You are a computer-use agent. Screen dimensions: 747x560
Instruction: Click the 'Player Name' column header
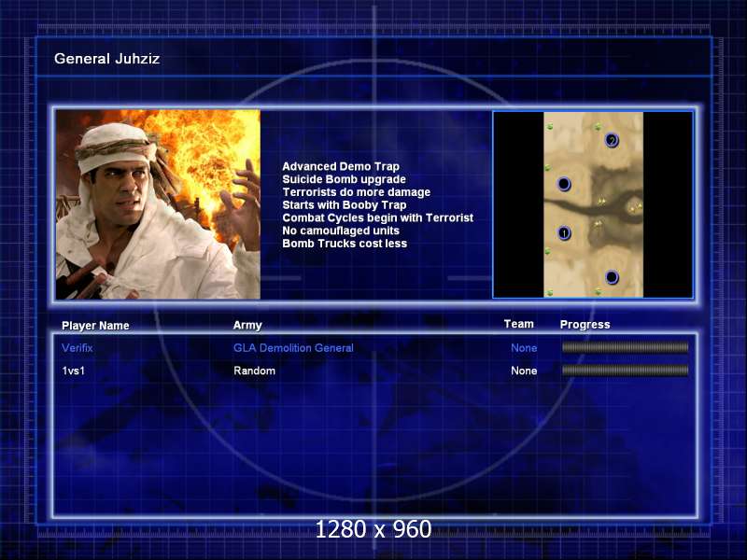pyautogui.click(x=95, y=326)
